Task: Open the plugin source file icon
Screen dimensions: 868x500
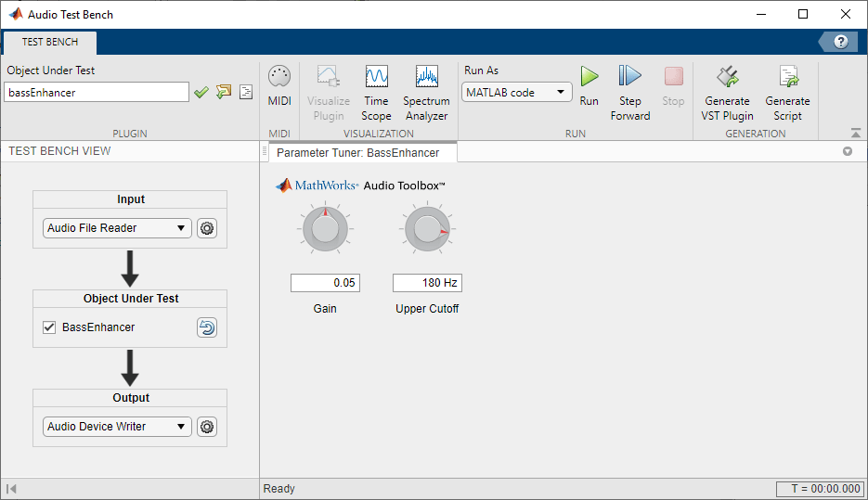Action: tap(246, 92)
